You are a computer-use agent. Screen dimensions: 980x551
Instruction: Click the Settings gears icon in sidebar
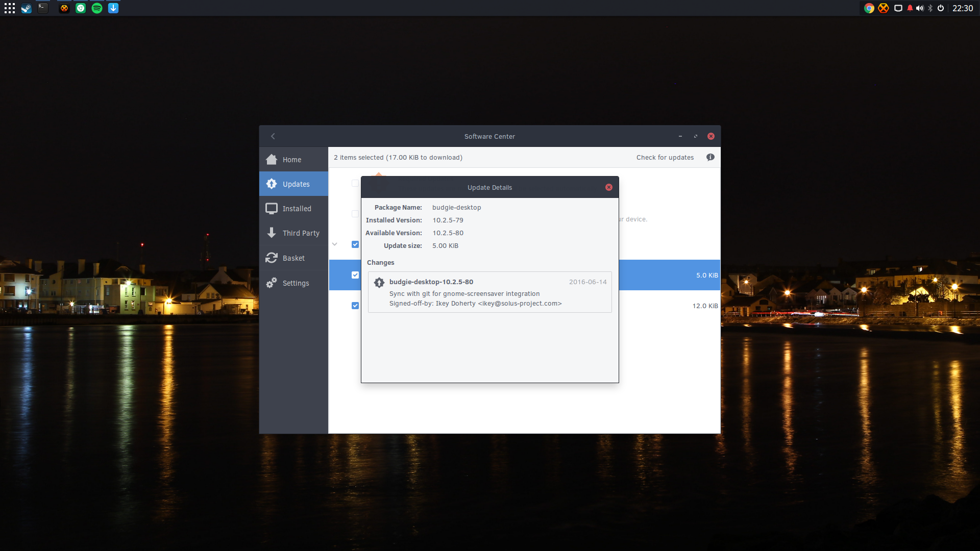[272, 283]
